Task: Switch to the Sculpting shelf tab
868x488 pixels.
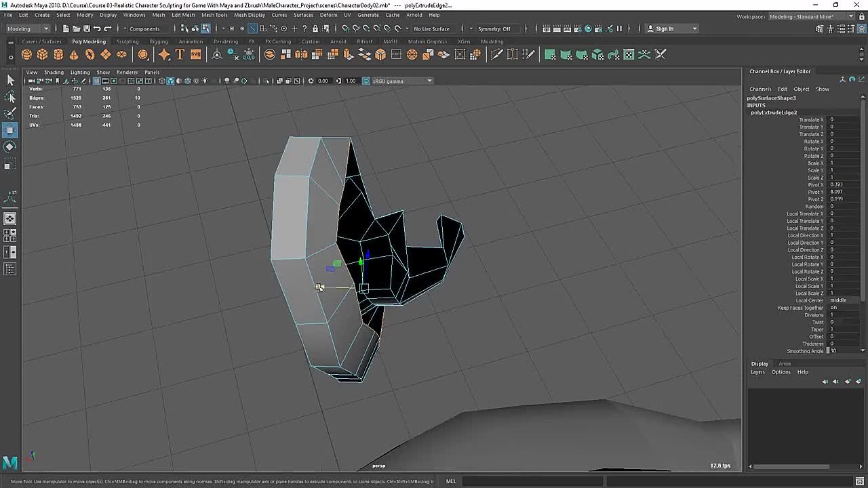Action: coord(127,41)
